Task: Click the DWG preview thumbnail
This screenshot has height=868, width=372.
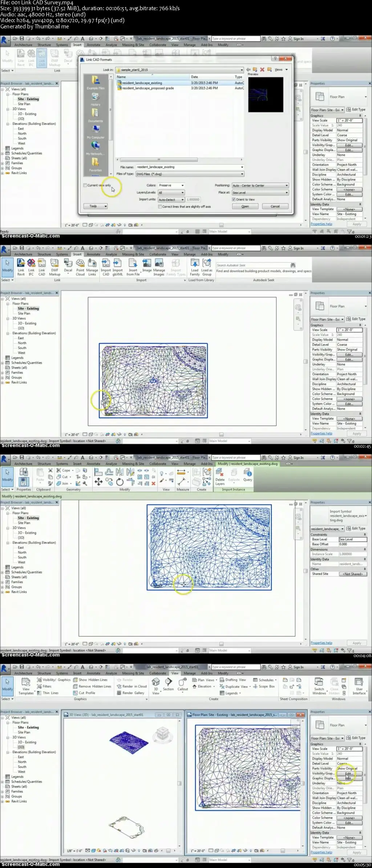Action: (x=265, y=94)
